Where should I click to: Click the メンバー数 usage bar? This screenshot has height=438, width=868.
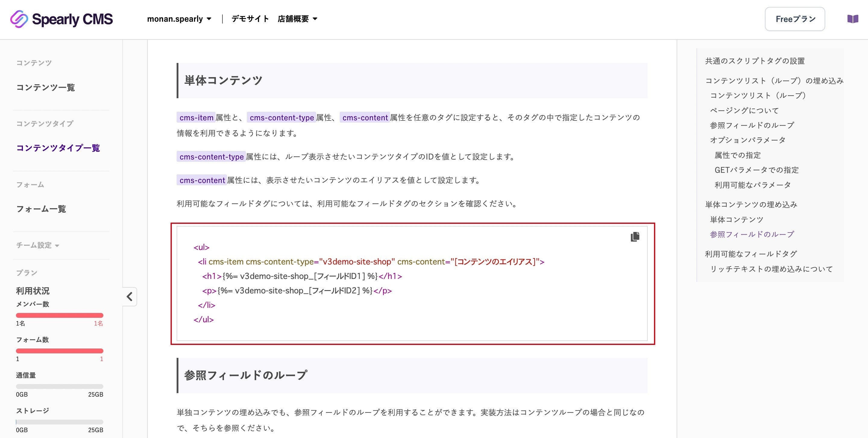pos(60,315)
